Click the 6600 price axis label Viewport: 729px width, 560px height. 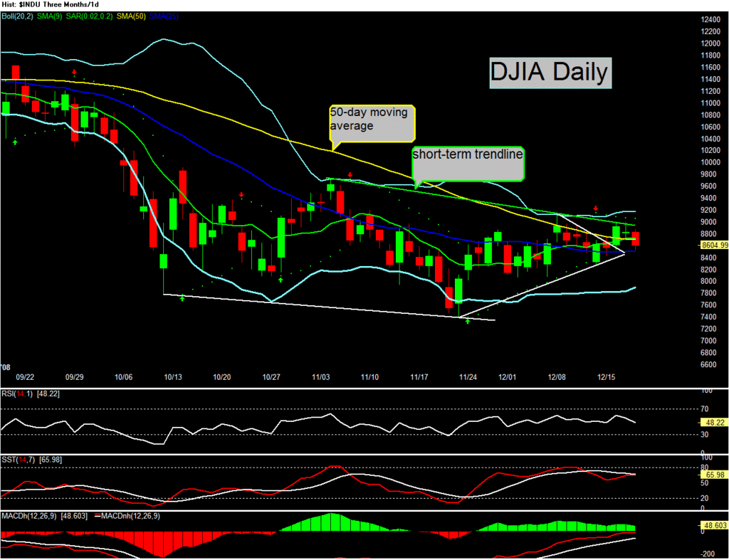click(x=708, y=364)
